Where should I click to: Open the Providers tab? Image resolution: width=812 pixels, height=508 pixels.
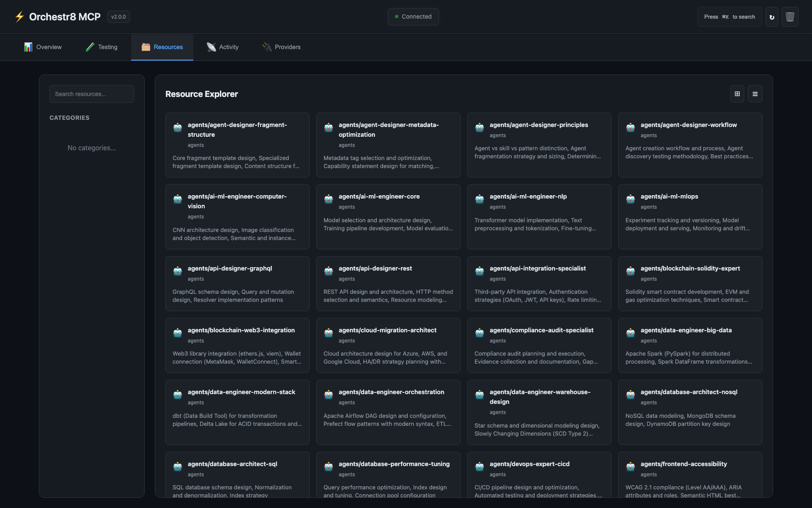point(281,47)
